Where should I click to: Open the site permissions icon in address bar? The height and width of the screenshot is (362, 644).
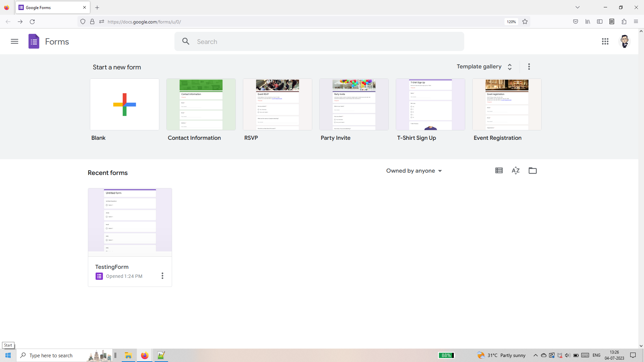tap(102, 22)
